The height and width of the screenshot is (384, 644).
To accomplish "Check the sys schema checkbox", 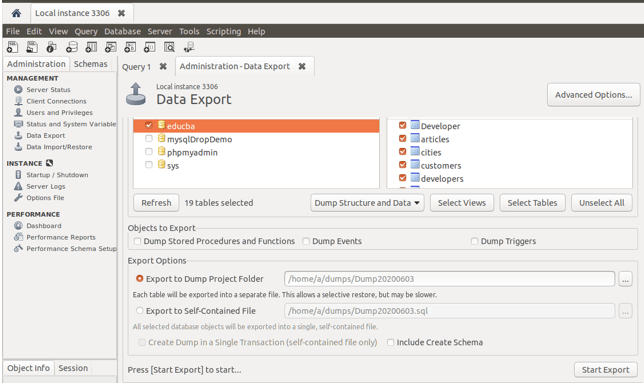I will pos(149,165).
